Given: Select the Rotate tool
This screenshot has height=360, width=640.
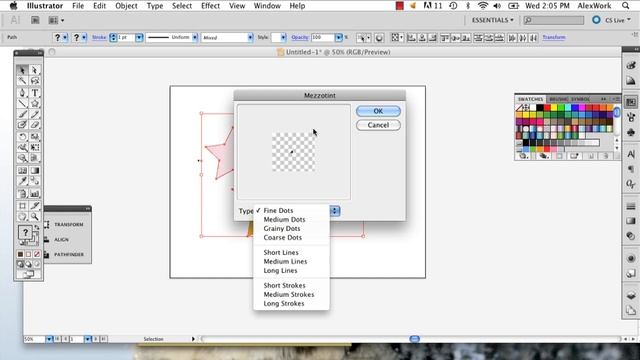Looking at the screenshot, I should click(x=22, y=137).
